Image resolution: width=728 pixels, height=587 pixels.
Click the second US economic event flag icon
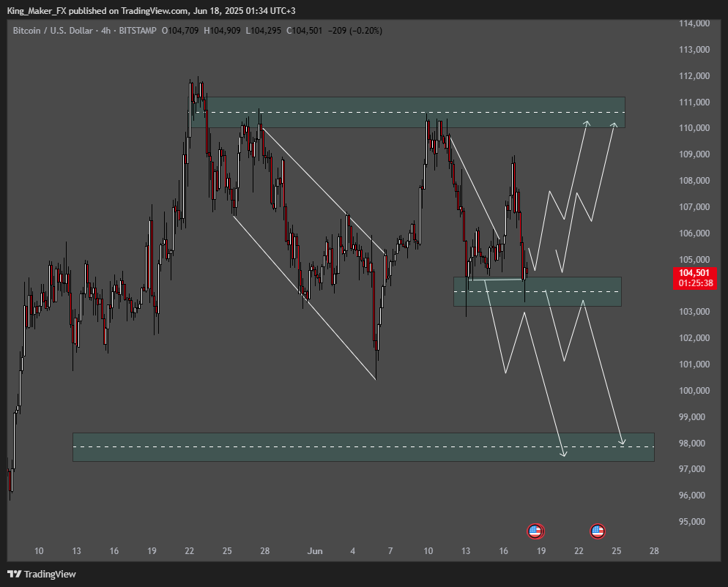(x=597, y=531)
